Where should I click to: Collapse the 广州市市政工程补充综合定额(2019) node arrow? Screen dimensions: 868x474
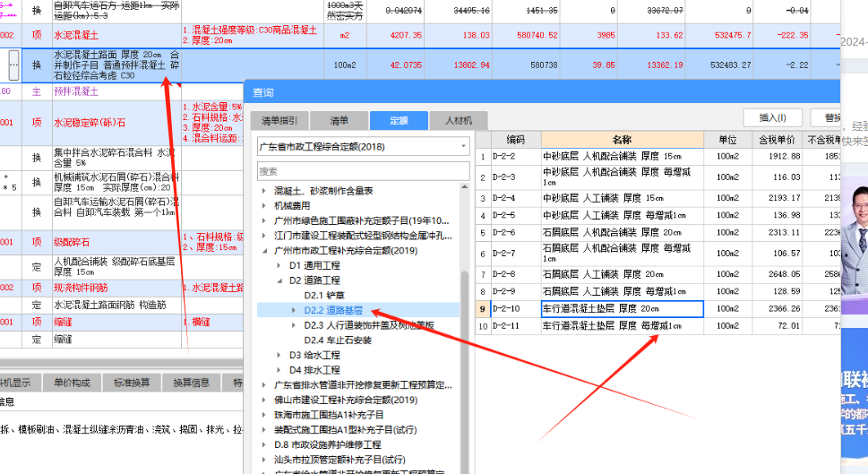click(x=264, y=250)
